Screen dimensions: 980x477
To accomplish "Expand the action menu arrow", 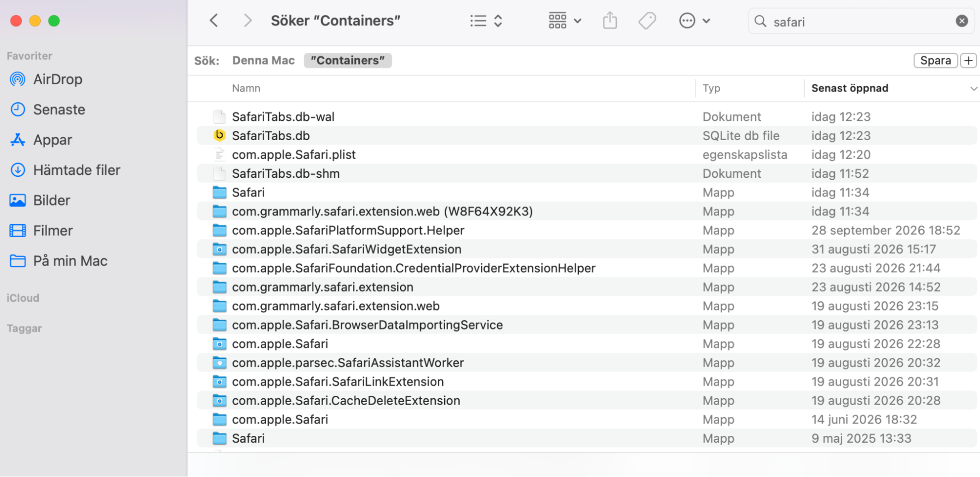I will [706, 21].
